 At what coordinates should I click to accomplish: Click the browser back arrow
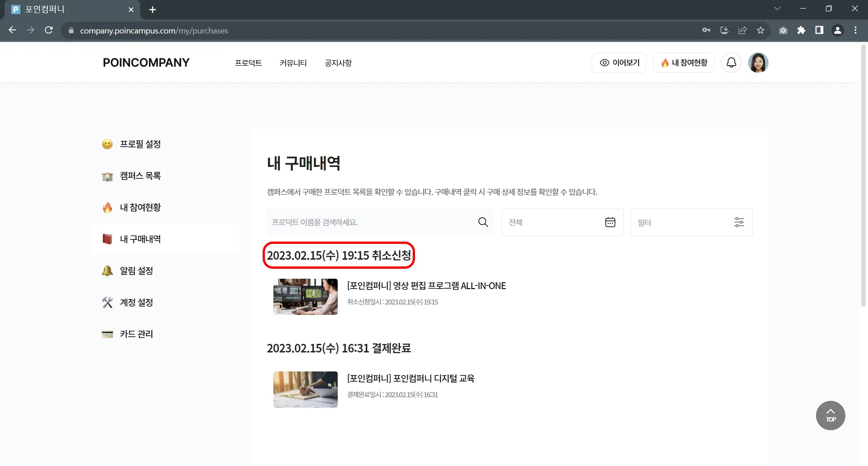click(13, 30)
